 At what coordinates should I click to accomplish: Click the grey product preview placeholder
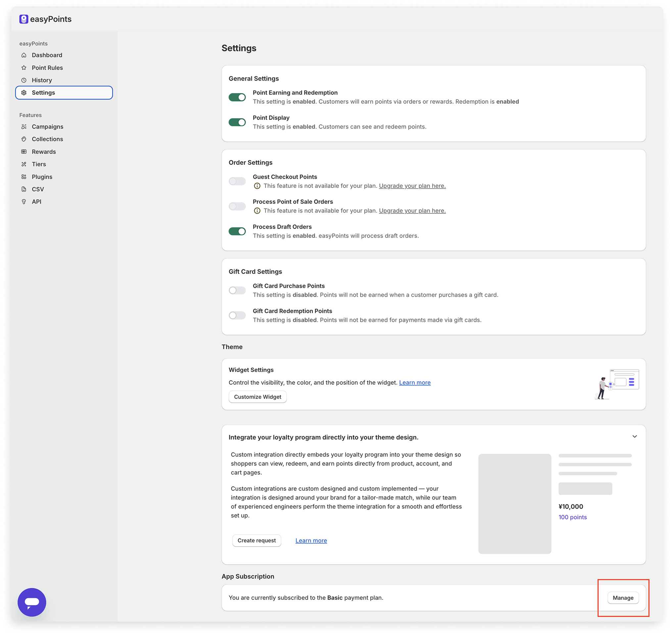point(514,504)
